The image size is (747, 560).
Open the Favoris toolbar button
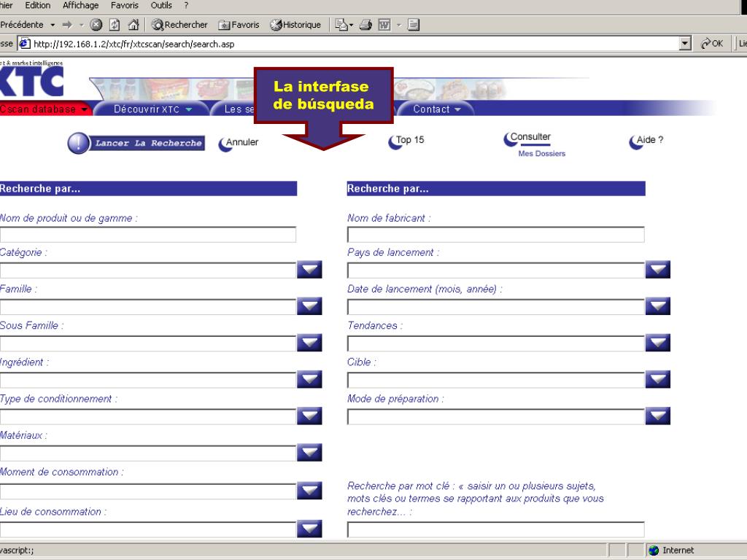pyautogui.click(x=239, y=25)
